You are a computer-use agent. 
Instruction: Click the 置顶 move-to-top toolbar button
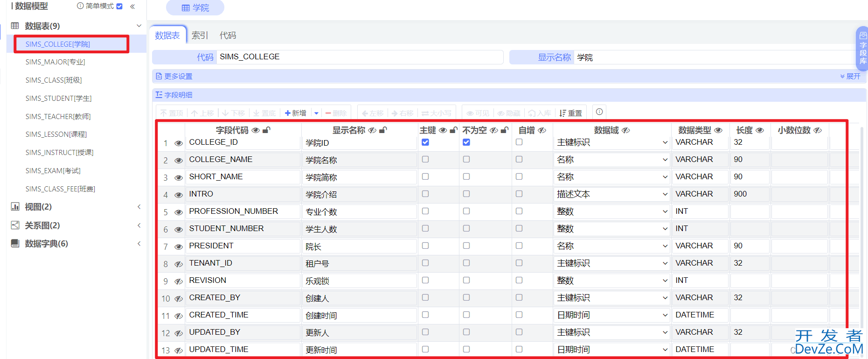point(172,113)
